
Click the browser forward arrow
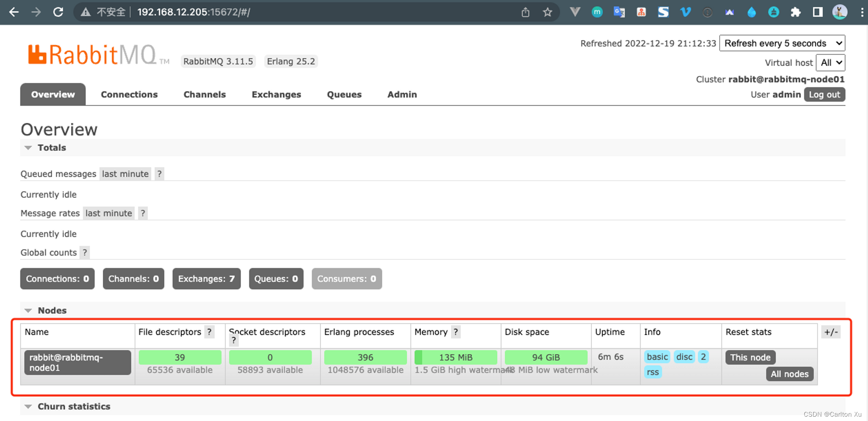click(36, 12)
